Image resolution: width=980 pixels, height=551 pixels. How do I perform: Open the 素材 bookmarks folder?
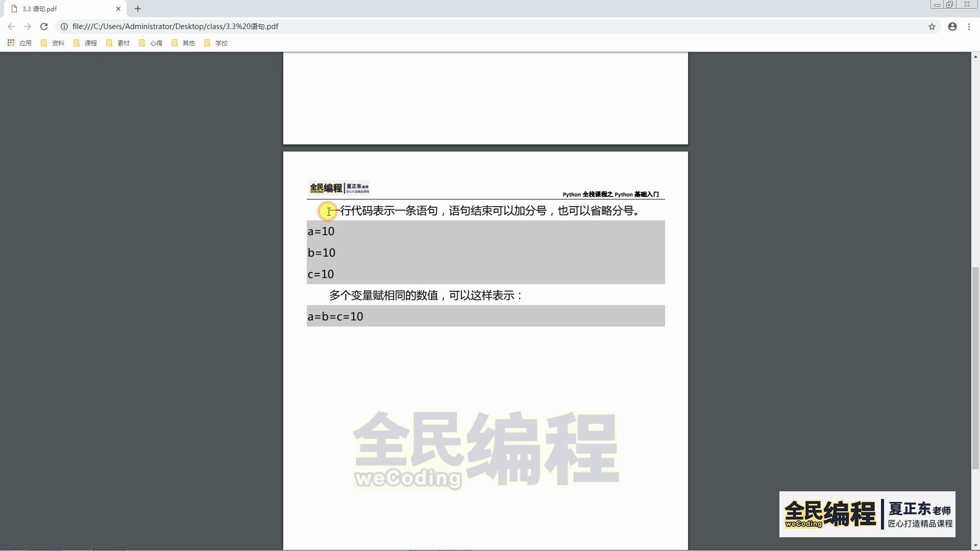click(118, 43)
